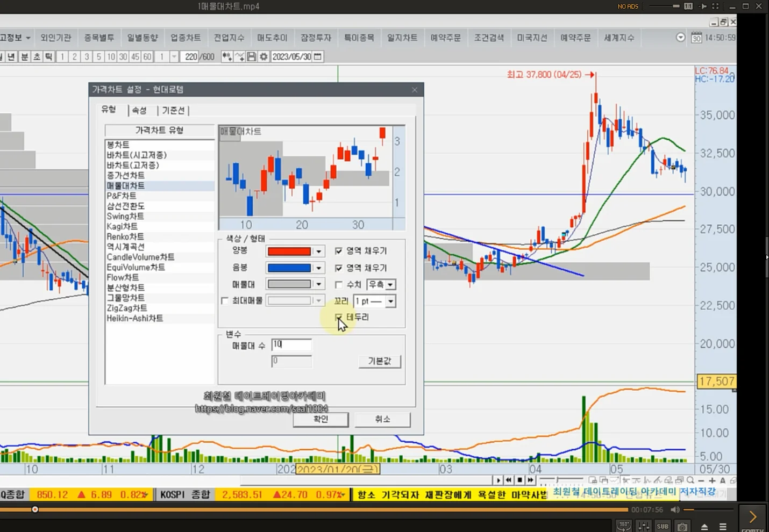This screenshot has width=769, height=532.
Task: Click the circular dropdown icon near the clock
Action: point(680,38)
